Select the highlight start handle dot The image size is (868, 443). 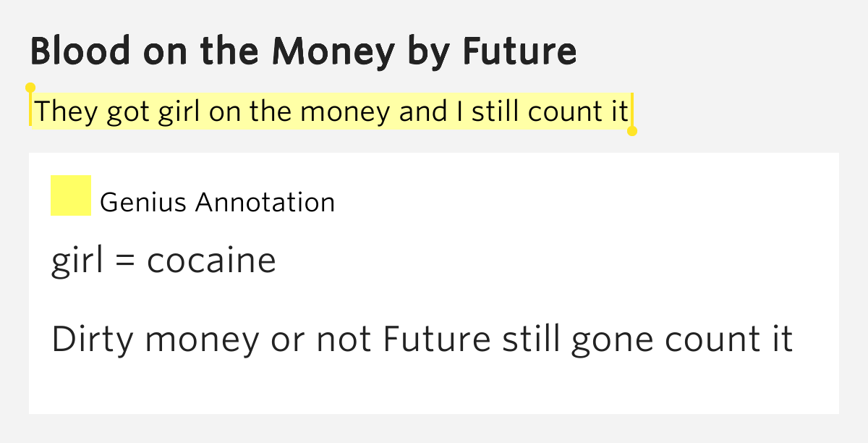point(30,88)
